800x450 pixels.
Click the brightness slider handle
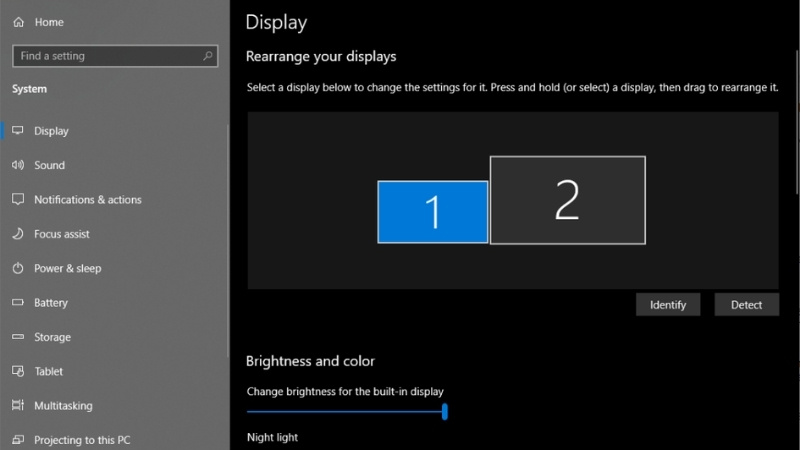click(445, 411)
